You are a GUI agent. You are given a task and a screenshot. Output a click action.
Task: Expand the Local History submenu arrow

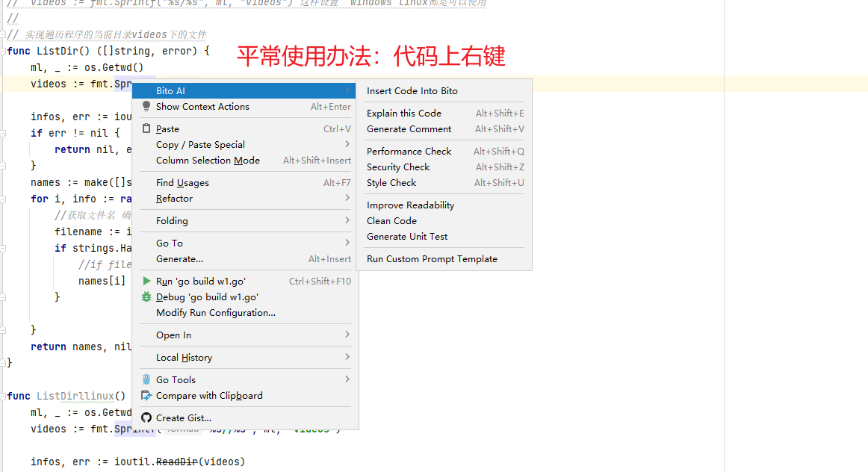[x=347, y=357]
